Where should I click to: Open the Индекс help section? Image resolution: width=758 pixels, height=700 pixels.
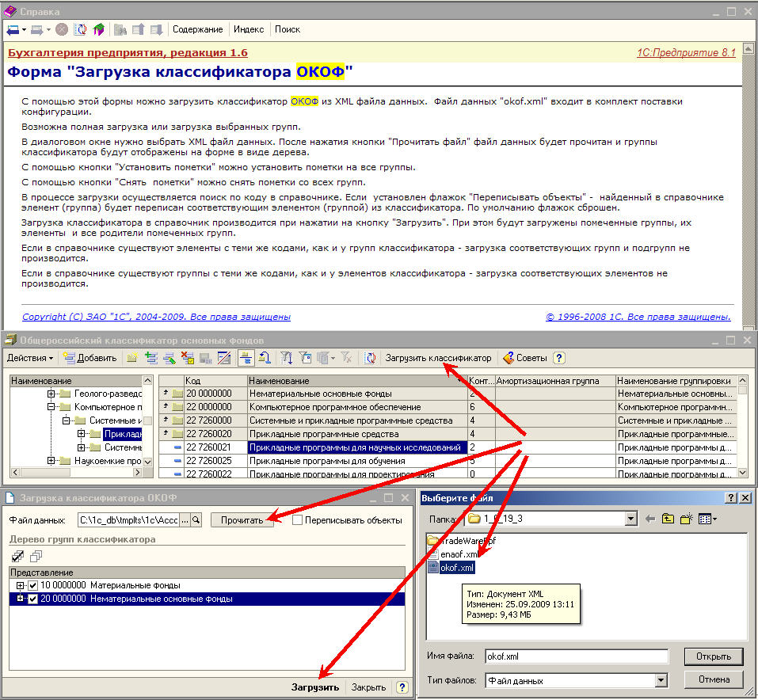[x=249, y=29]
